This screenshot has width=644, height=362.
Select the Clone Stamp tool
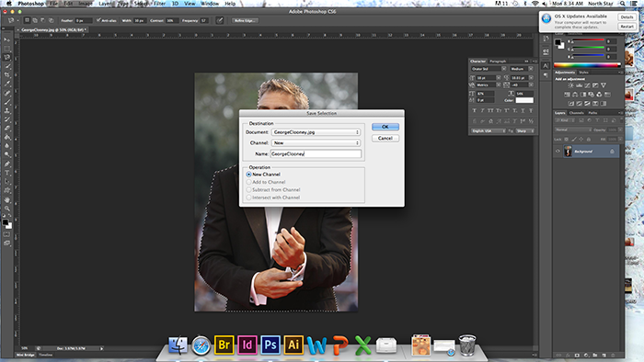point(7,110)
